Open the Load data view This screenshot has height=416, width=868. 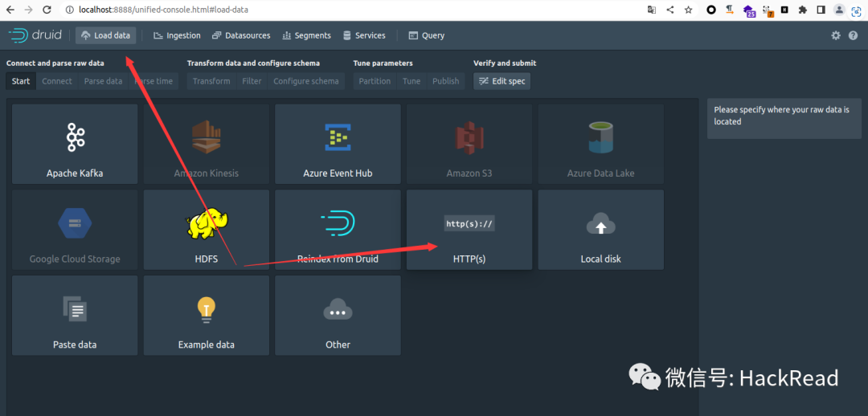click(x=106, y=35)
